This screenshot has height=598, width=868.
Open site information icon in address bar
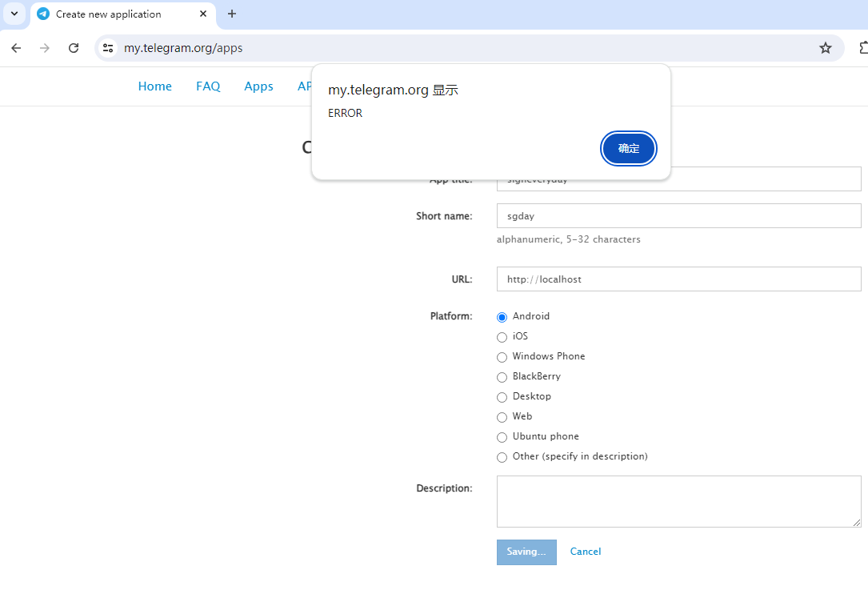108,48
